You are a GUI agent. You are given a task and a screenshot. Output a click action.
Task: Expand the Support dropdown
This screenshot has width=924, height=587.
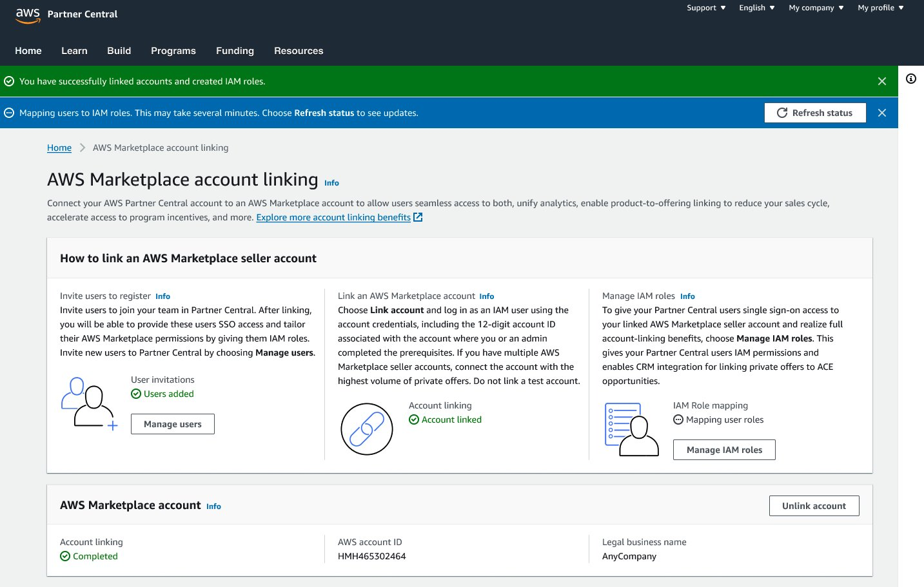pyautogui.click(x=706, y=8)
